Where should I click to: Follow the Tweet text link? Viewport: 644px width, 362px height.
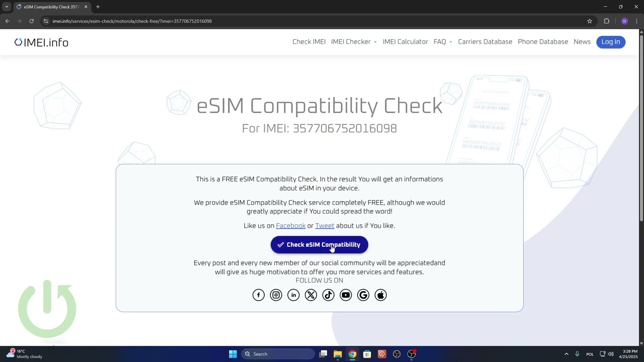pyautogui.click(x=325, y=226)
